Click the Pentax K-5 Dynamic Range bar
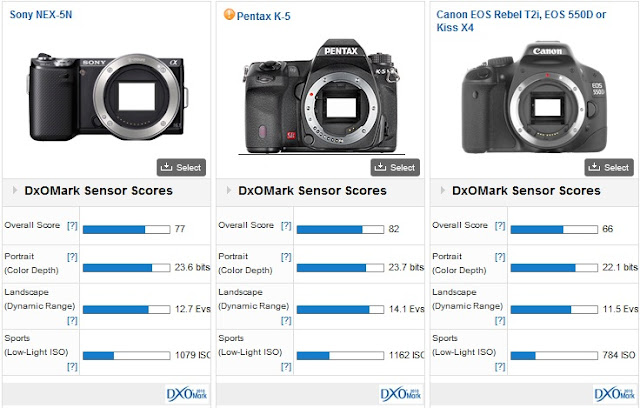This screenshot has height=408, width=640. (x=340, y=310)
